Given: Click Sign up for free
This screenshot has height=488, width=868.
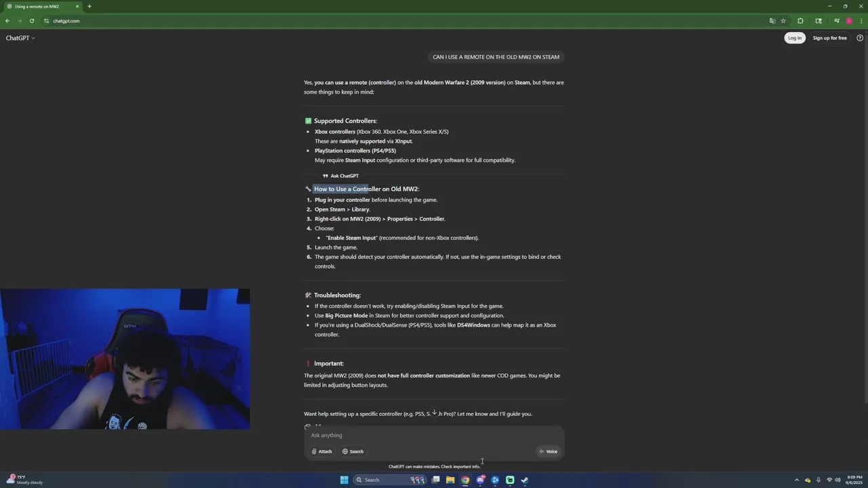Looking at the screenshot, I should [x=829, y=38].
